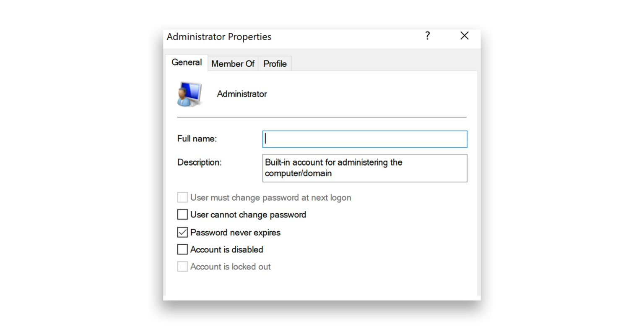
Task: Click the Account is disabled label text
Action: (x=226, y=249)
